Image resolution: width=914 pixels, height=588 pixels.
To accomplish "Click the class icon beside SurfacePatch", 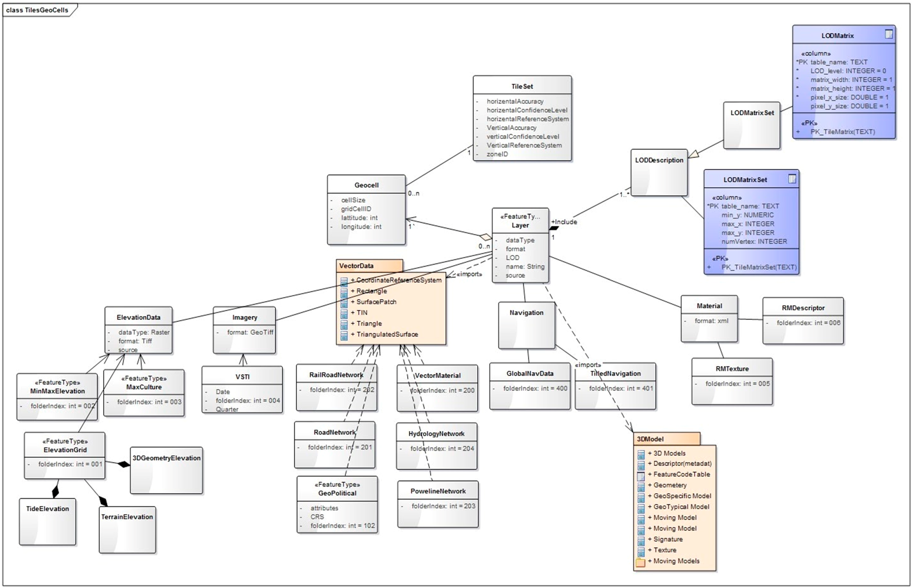I will (x=344, y=303).
